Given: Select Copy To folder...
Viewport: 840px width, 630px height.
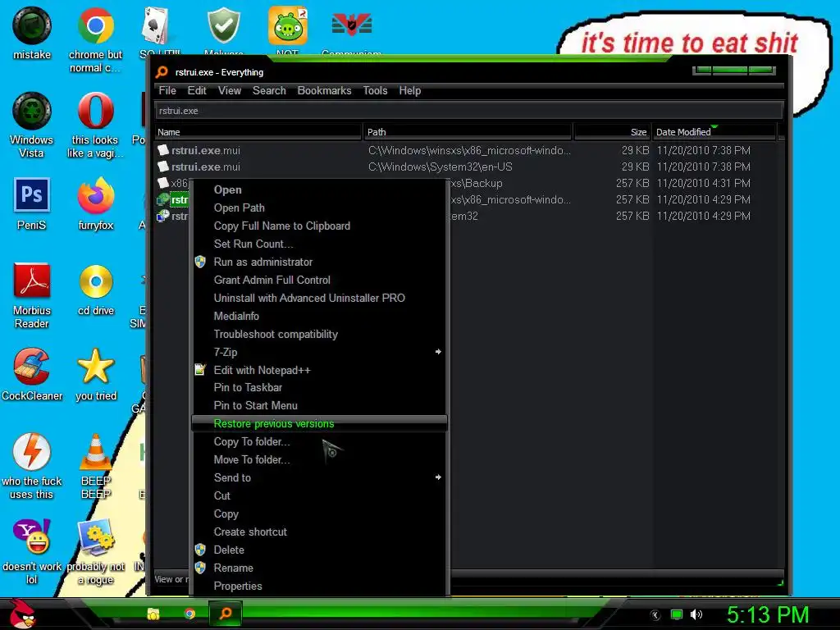Looking at the screenshot, I should click(x=319, y=441).
